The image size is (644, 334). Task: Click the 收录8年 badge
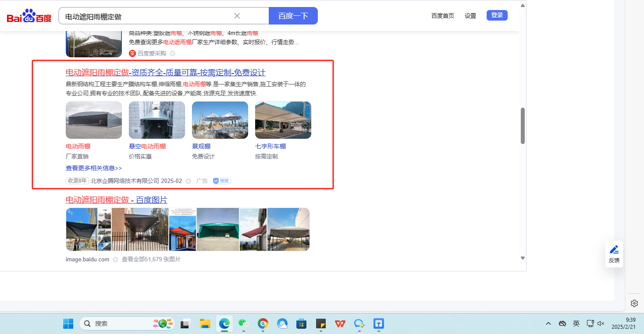[x=77, y=181]
